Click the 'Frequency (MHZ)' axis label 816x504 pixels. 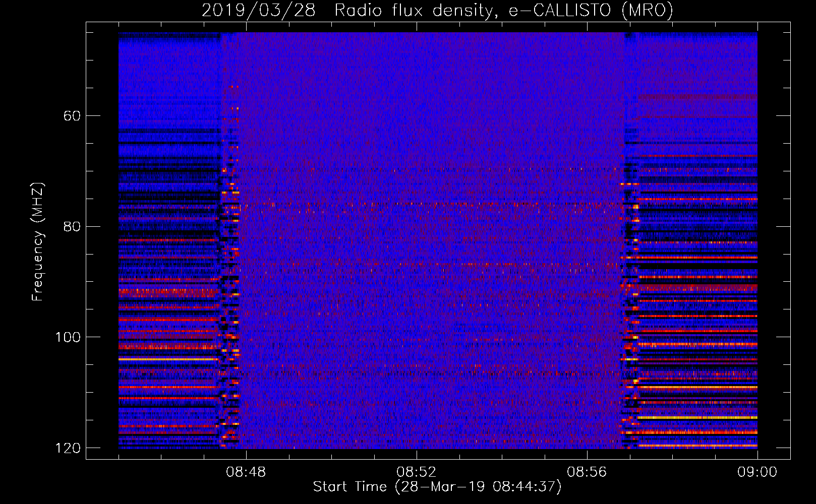point(37,242)
